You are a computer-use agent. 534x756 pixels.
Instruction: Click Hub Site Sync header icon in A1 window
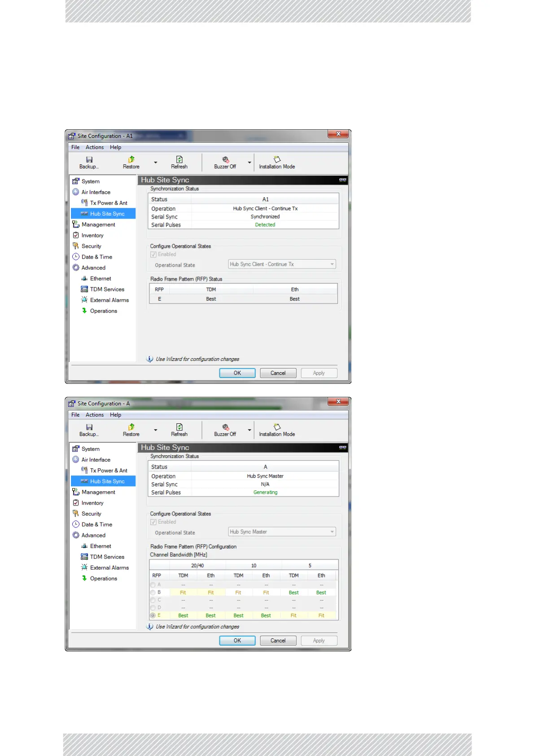coord(343,180)
